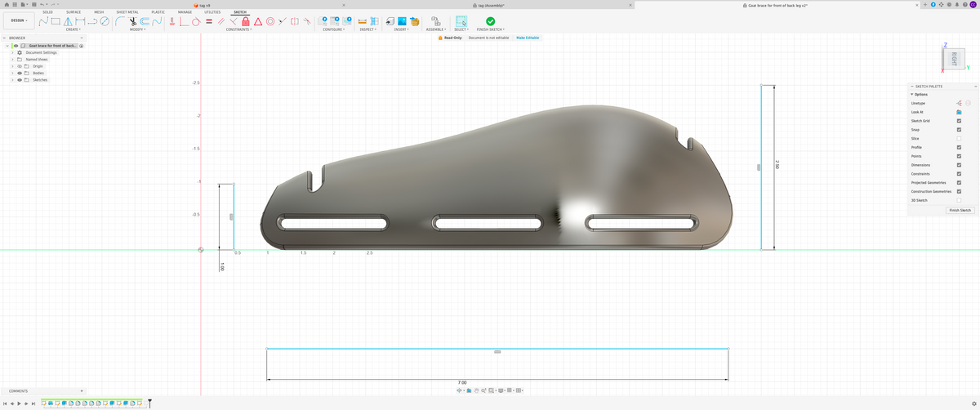Toggle the Slice checkbox
The width and height of the screenshot is (980, 410).
click(959, 139)
